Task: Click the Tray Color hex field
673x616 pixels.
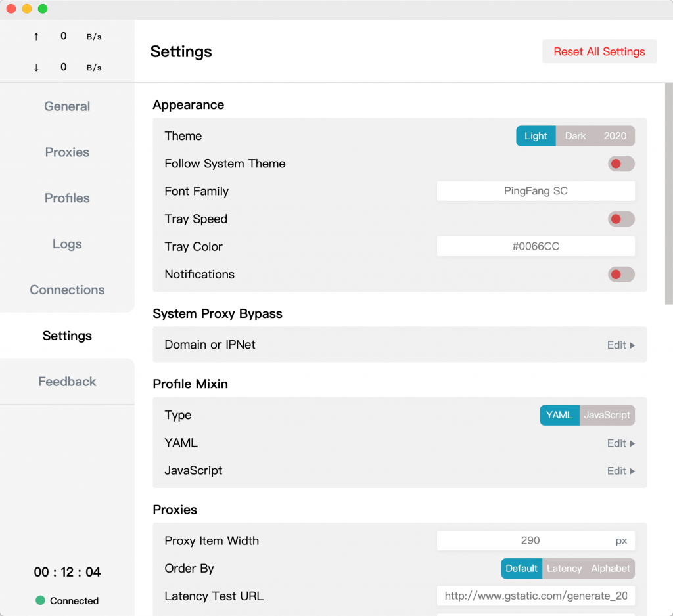Action: (x=536, y=247)
